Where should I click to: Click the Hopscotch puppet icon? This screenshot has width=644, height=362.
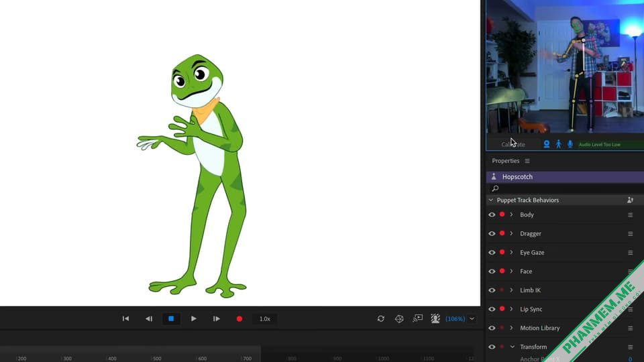coord(494,177)
